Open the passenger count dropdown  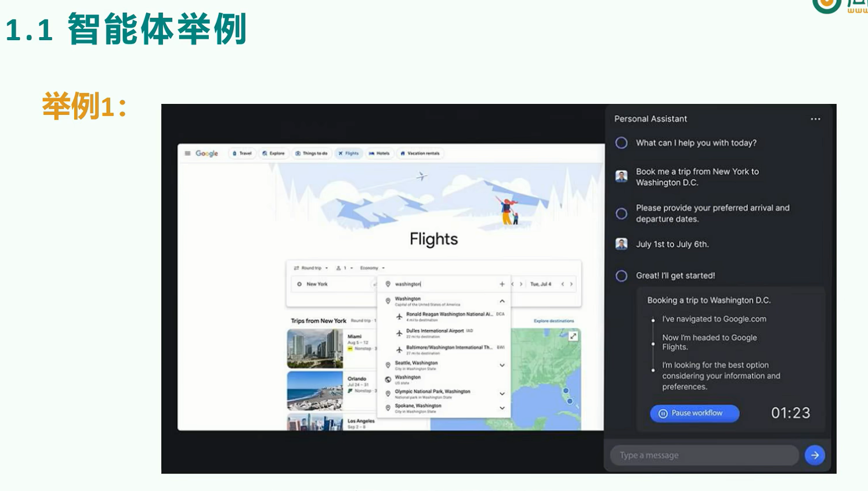pos(345,268)
